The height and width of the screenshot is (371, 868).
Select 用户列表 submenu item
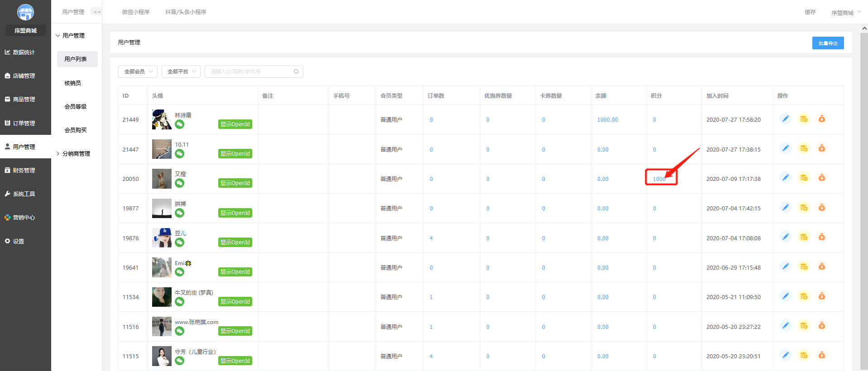click(x=77, y=59)
